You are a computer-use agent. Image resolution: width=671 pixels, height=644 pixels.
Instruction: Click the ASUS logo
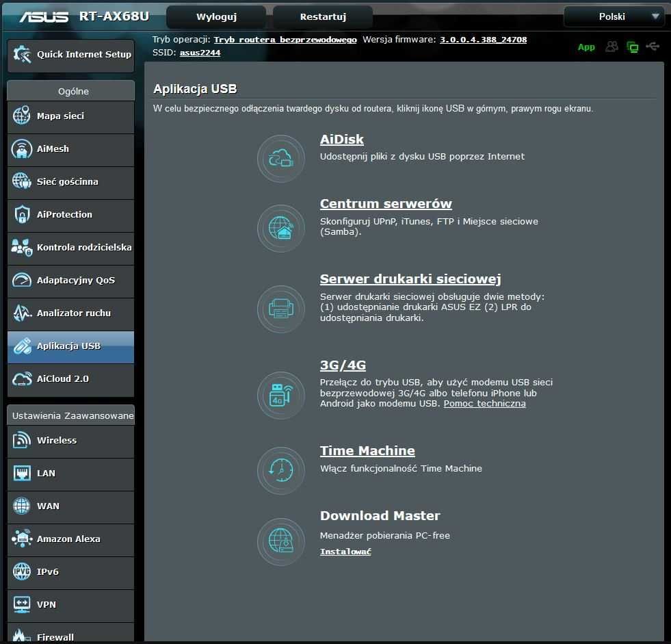[x=44, y=16]
